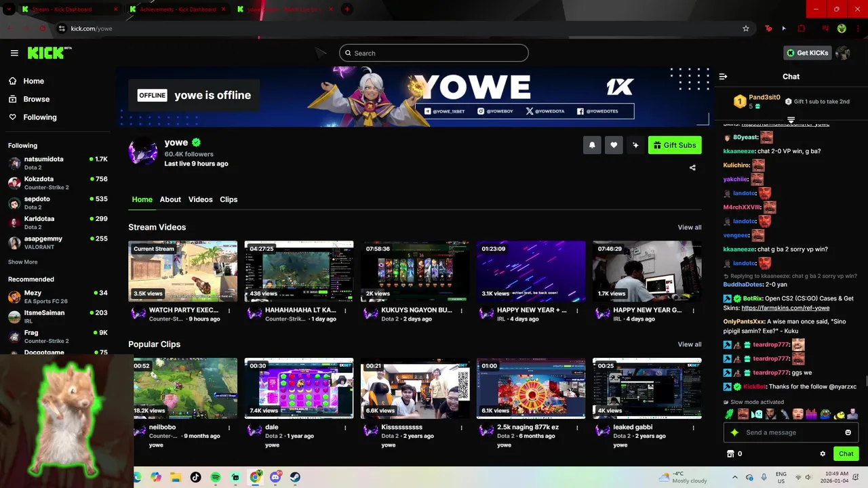Switch to the About tab
The image size is (868, 488).
coord(170,199)
